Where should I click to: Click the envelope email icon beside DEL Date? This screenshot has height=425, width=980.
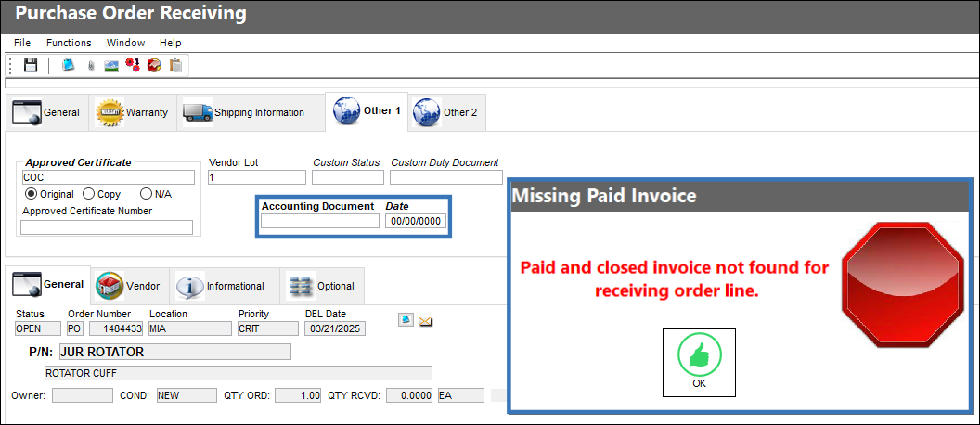(426, 321)
